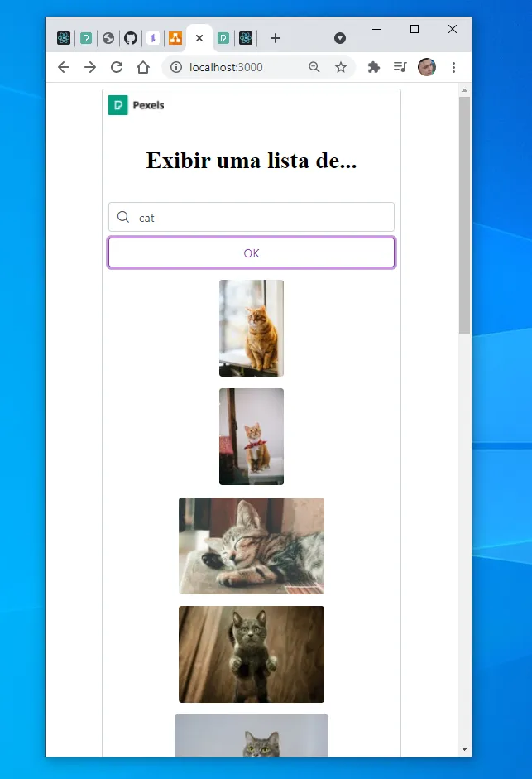Image resolution: width=532 pixels, height=779 pixels.
Task: Click the scrollbar up arrow
Action: click(464, 90)
